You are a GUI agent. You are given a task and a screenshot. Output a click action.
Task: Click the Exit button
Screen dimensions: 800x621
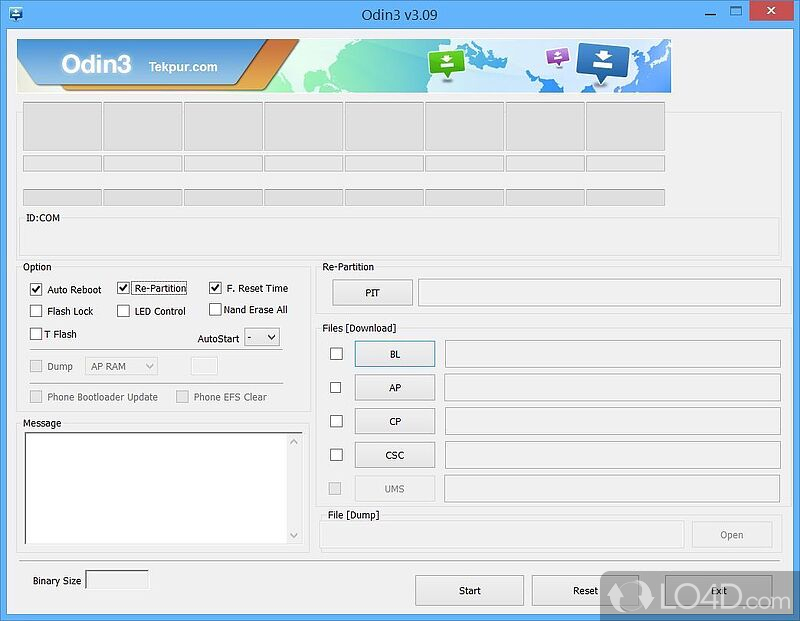(718, 590)
